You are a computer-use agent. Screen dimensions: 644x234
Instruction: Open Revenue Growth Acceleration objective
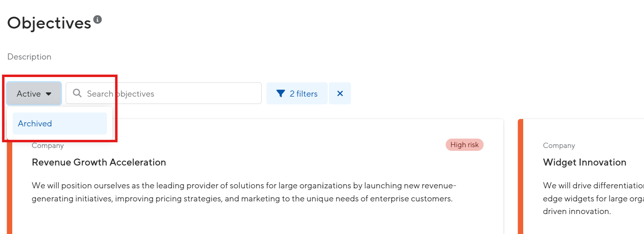[x=99, y=162]
